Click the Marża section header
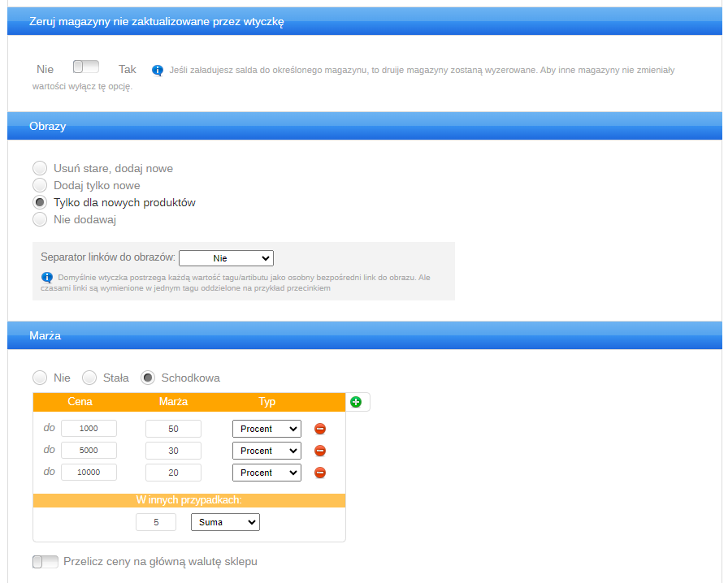This screenshot has height=583, width=728. 364,335
